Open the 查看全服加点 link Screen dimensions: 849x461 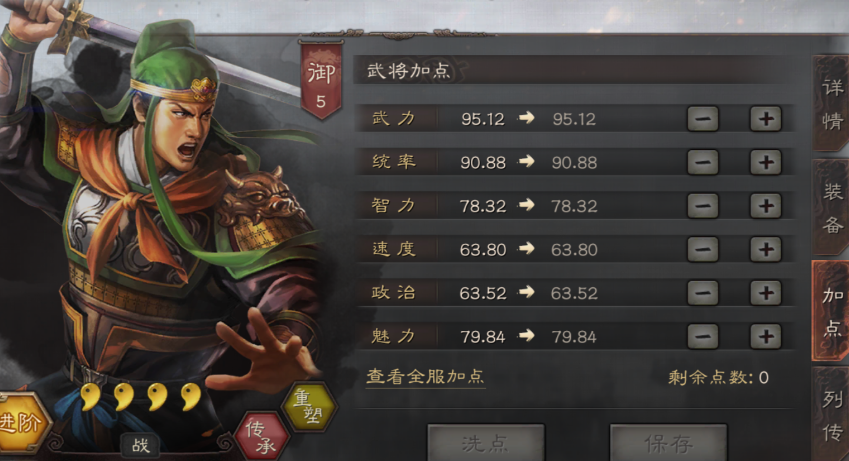click(425, 377)
